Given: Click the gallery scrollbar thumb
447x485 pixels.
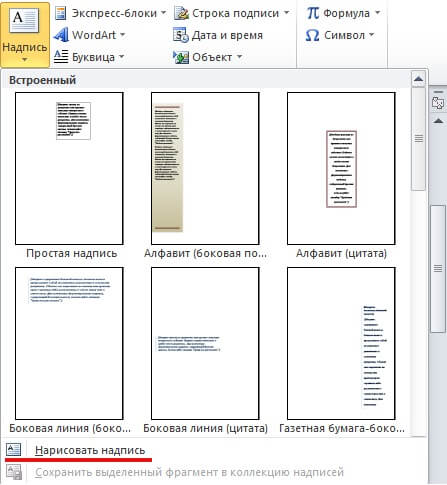Looking at the screenshot, I should coord(418,138).
